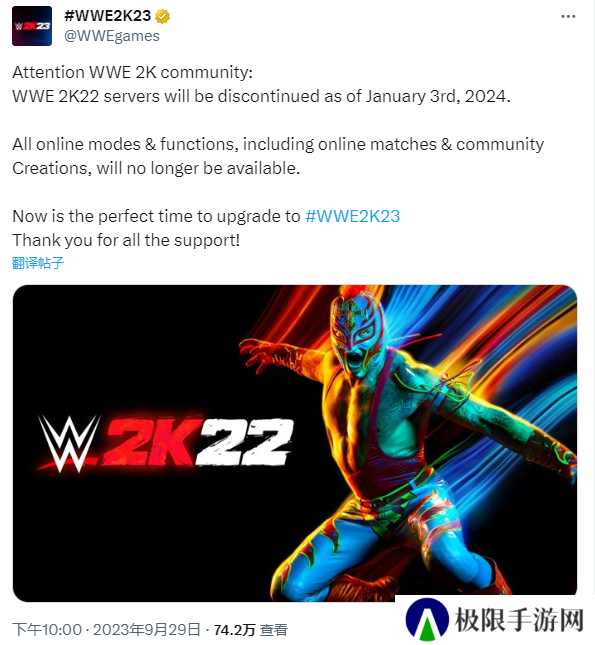This screenshot has height=645, width=595.
Task: Open the WWE 2K22 promo image
Action: tap(295, 443)
